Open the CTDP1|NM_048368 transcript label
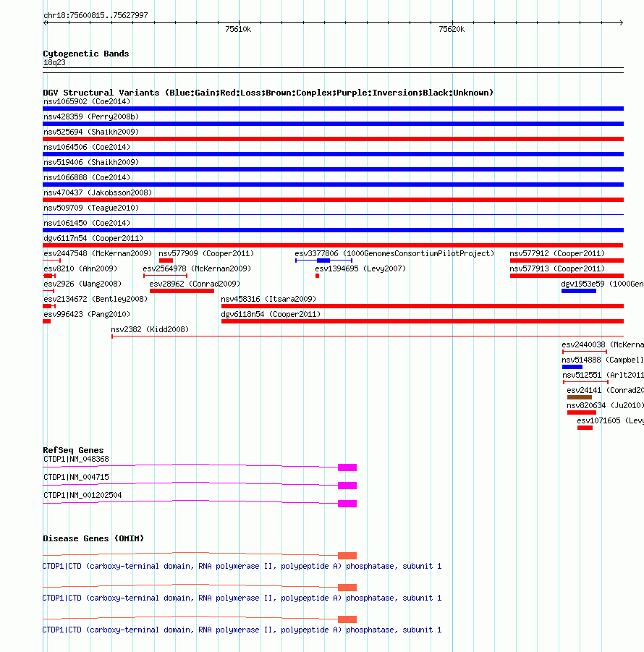Image resolution: width=644 pixels, height=652 pixels. (x=76, y=459)
